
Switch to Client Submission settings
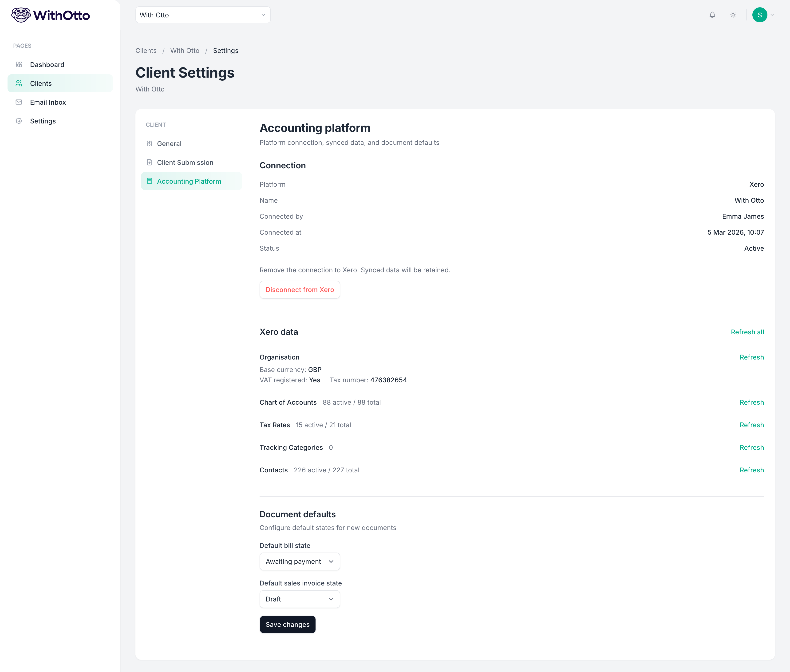coord(191,162)
